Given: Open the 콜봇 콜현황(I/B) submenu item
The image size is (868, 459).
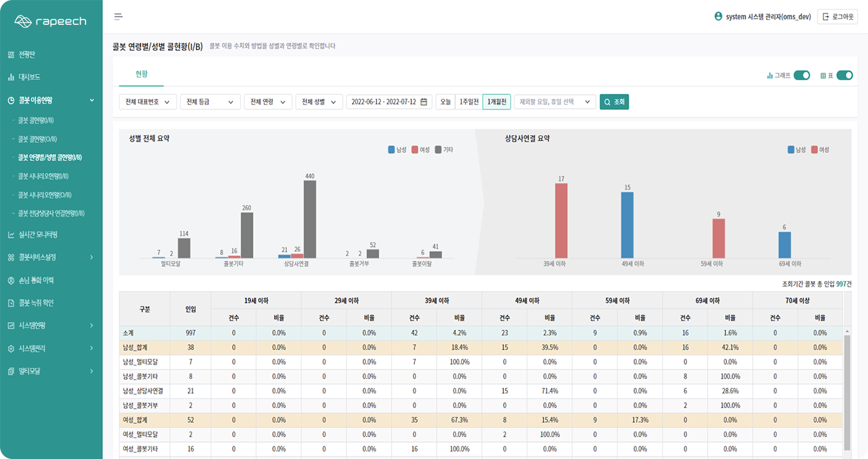Looking at the screenshot, I should (36, 120).
